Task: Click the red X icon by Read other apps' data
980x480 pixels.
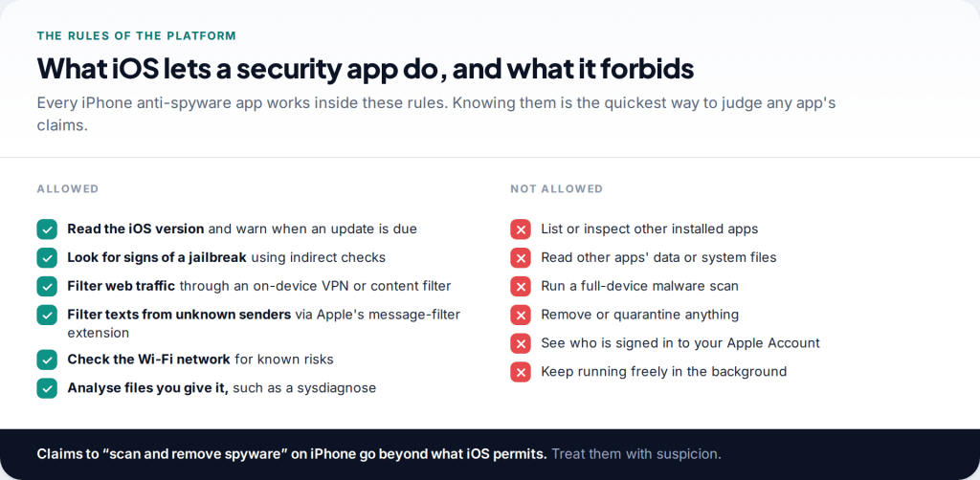Action: tap(521, 258)
